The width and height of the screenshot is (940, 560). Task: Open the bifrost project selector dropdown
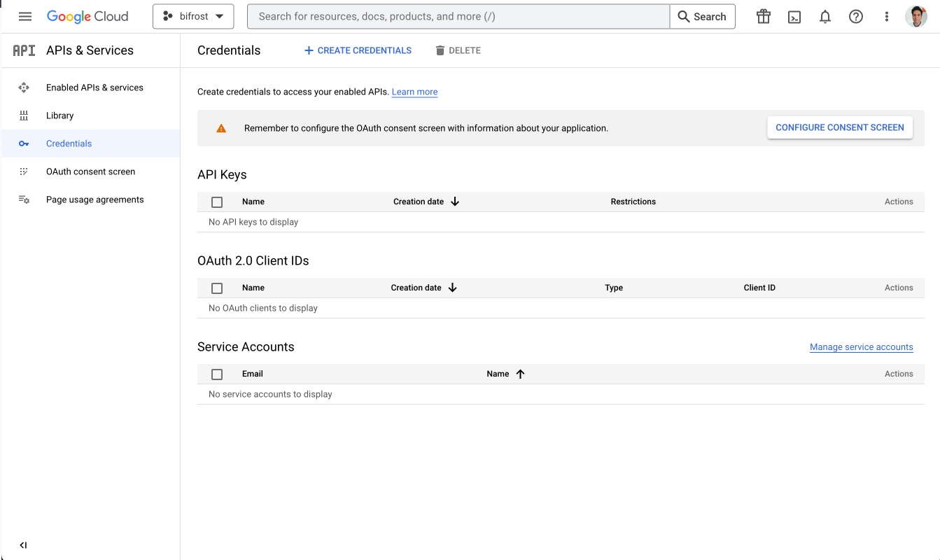[x=193, y=16]
